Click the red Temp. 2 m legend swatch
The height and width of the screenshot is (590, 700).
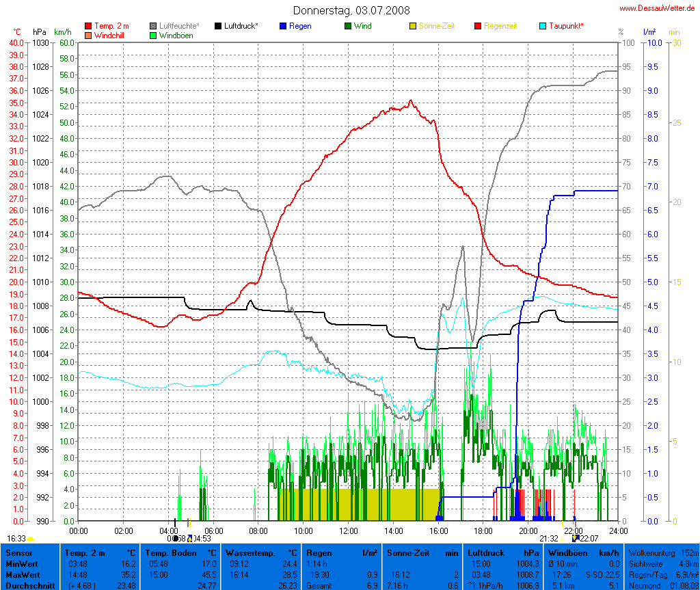88,26
